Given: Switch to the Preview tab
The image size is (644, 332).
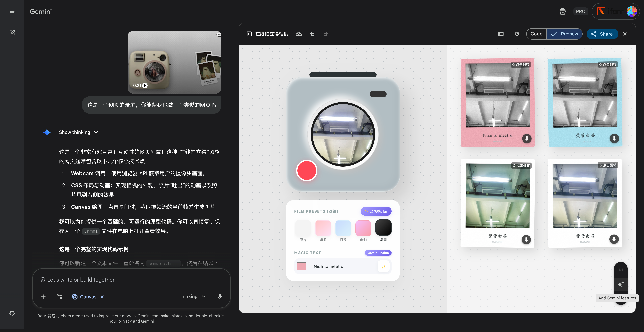Looking at the screenshot, I should coord(565,34).
